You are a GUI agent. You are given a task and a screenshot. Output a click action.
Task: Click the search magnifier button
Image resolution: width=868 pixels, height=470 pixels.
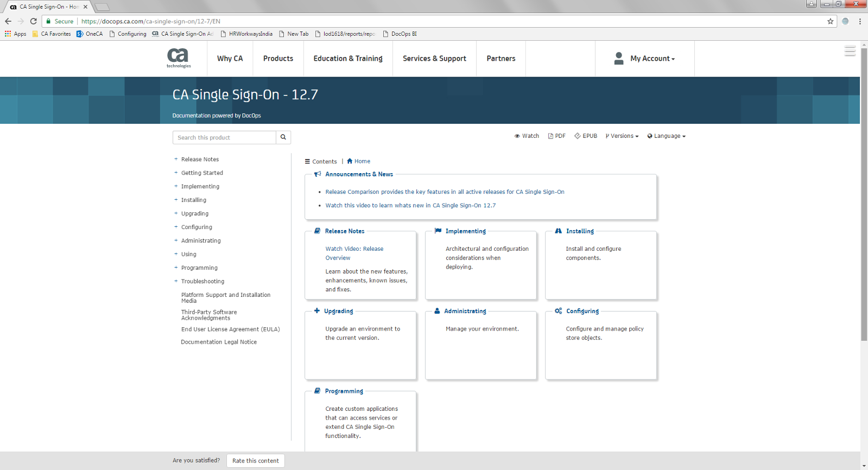pos(283,137)
